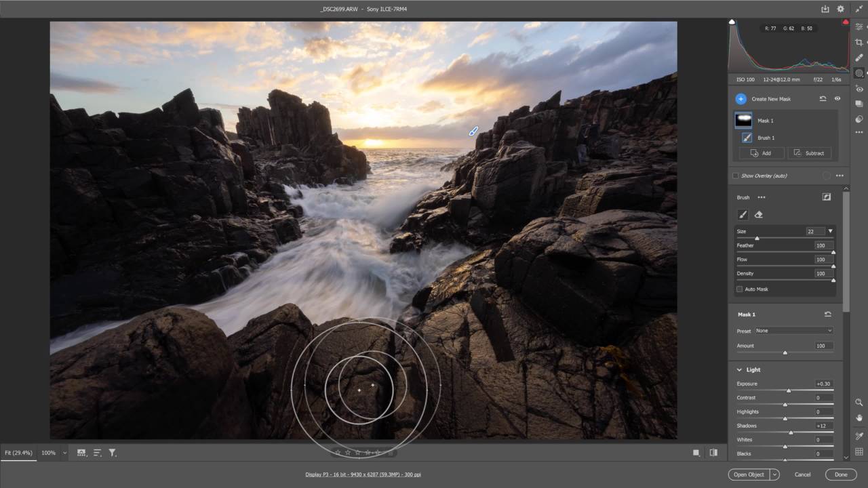Click Create New Mask plus icon
Screen dimensions: 868x488
[x=741, y=99]
